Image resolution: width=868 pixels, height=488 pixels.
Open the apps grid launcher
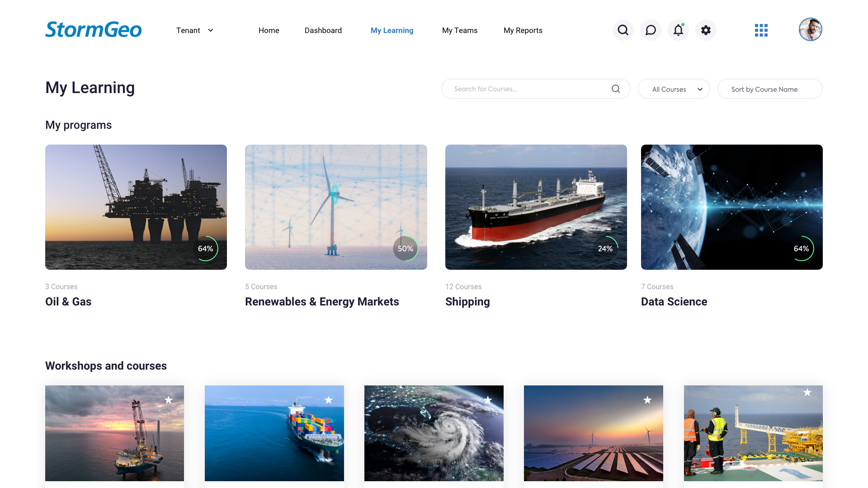point(761,30)
